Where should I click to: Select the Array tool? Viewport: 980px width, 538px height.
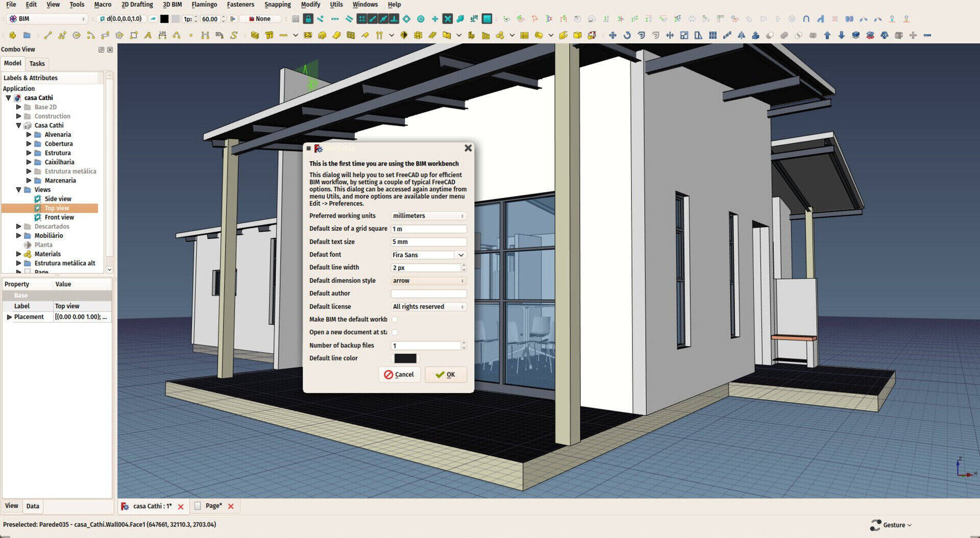pyautogui.click(x=713, y=35)
